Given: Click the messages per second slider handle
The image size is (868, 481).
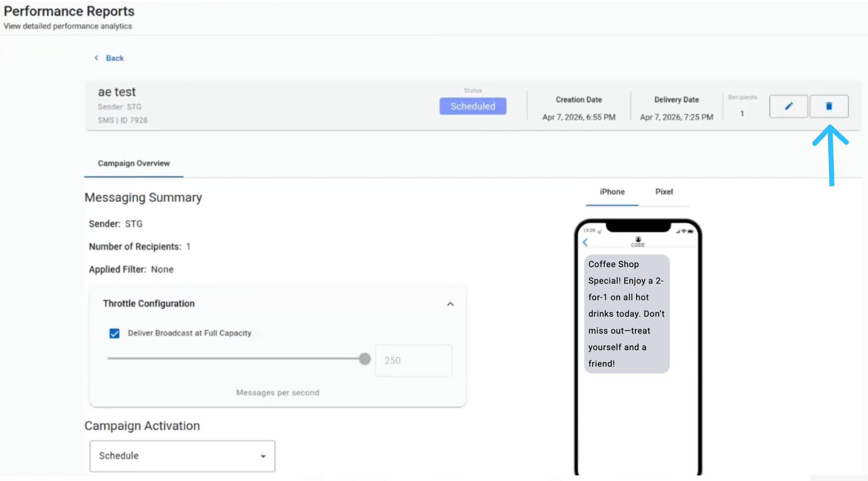Looking at the screenshot, I should click(365, 359).
